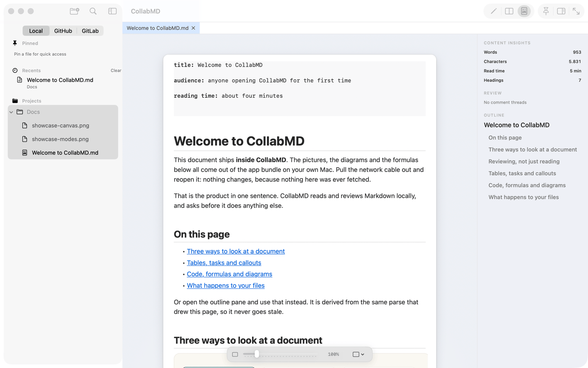The image size is (588, 368).
Task: Click the front matter audience line
Action: 262,81
